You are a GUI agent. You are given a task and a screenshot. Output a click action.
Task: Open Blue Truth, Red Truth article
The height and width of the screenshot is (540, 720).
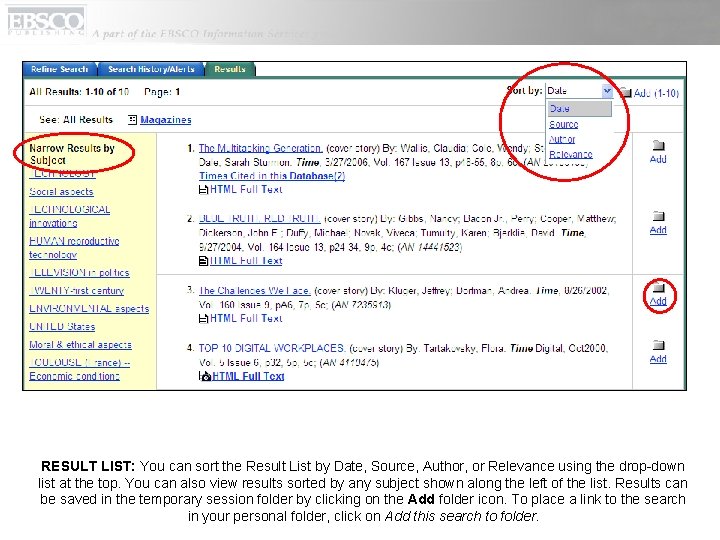click(259, 219)
